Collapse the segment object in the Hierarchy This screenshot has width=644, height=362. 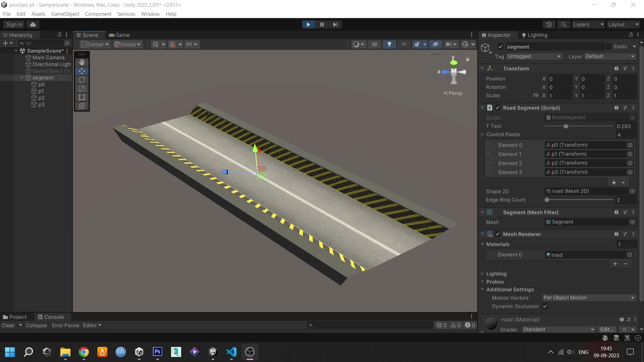[22, 77]
